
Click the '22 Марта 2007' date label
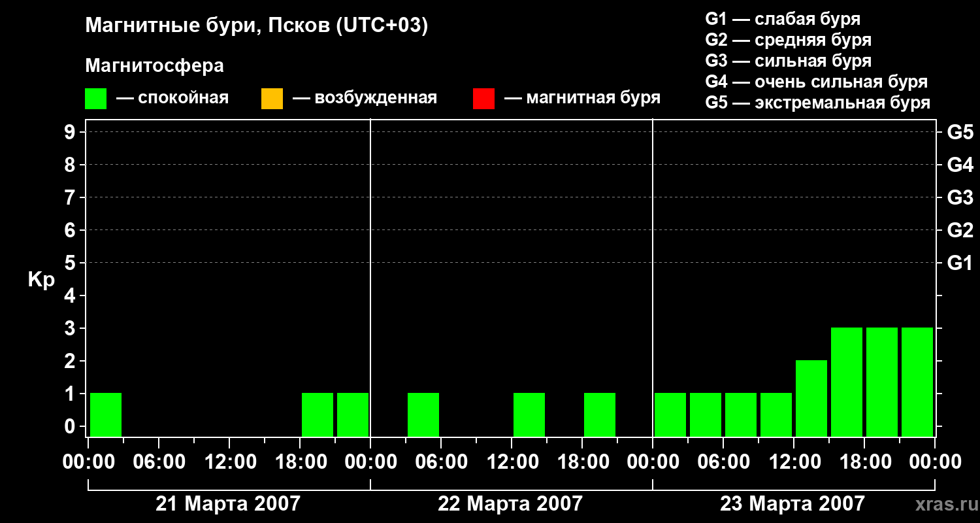tap(510, 504)
